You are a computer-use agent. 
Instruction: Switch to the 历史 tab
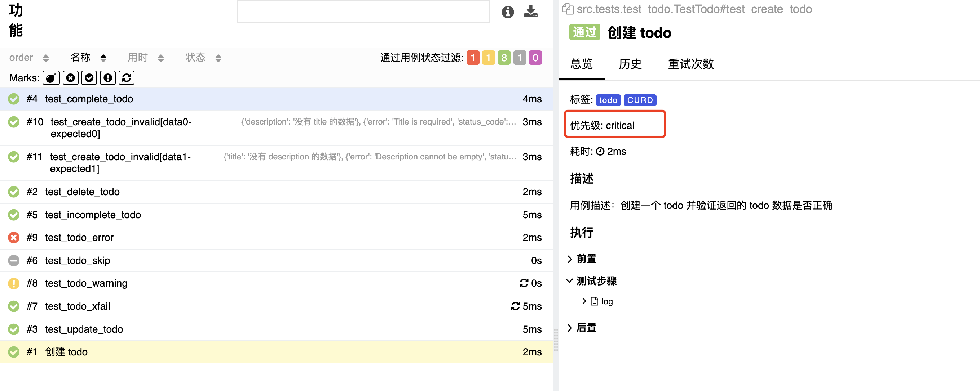(630, 64)
